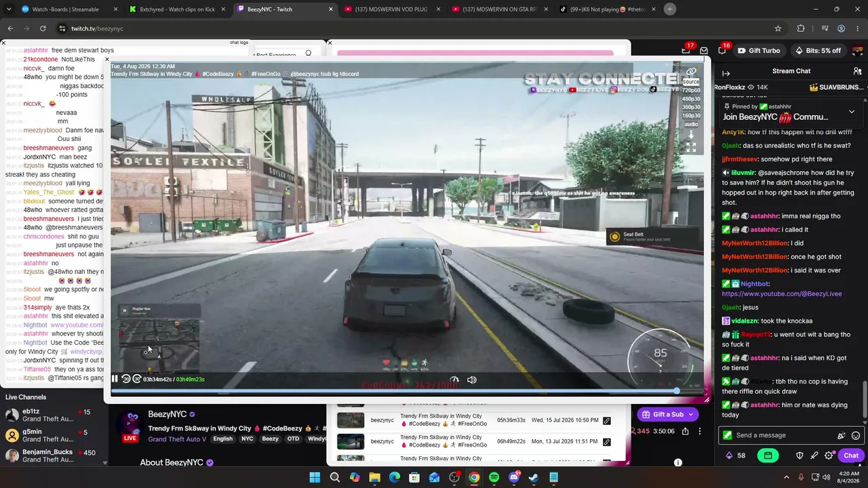
Task: Download the VOD with arrow icon
Action: [x=691, y=135]
